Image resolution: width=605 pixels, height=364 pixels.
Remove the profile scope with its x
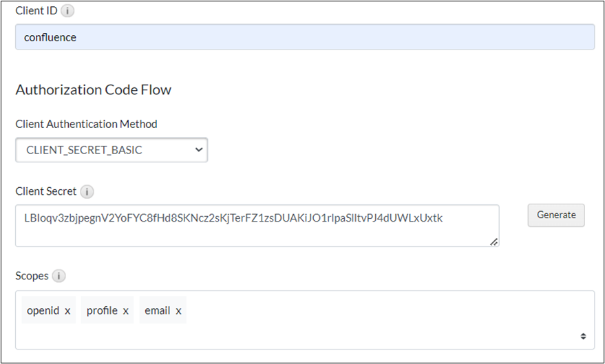coord(126,311)
